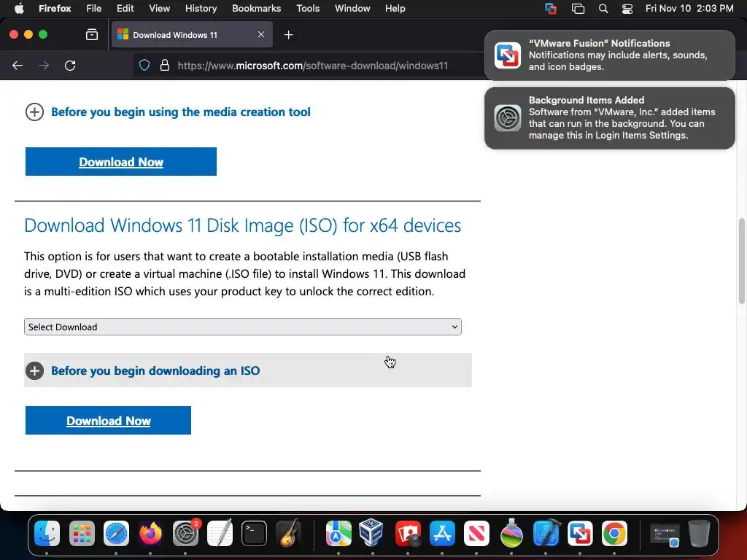Expand Before you begin using media creation tool
The width and height of the screenshot is (747, 560).
tap(168, 112)
